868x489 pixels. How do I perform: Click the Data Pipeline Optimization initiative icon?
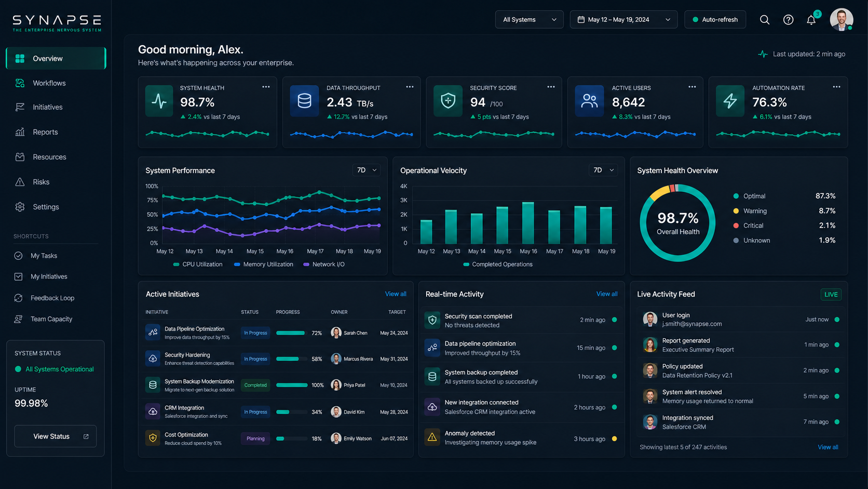tap(153, 333)
